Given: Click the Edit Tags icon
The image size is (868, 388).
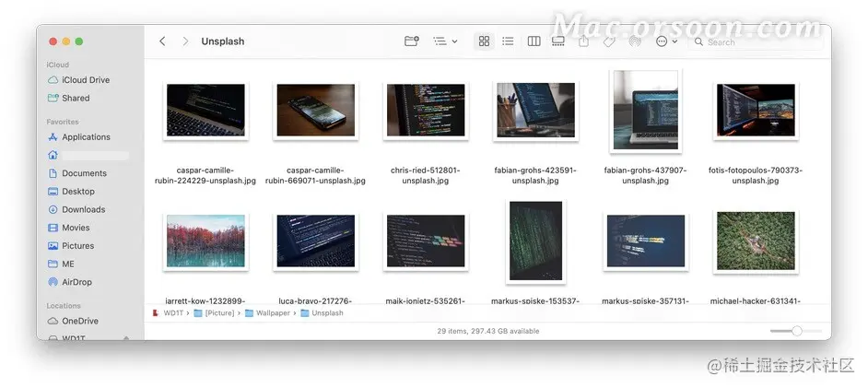Looking at the screenshot, I should [609, 41].
